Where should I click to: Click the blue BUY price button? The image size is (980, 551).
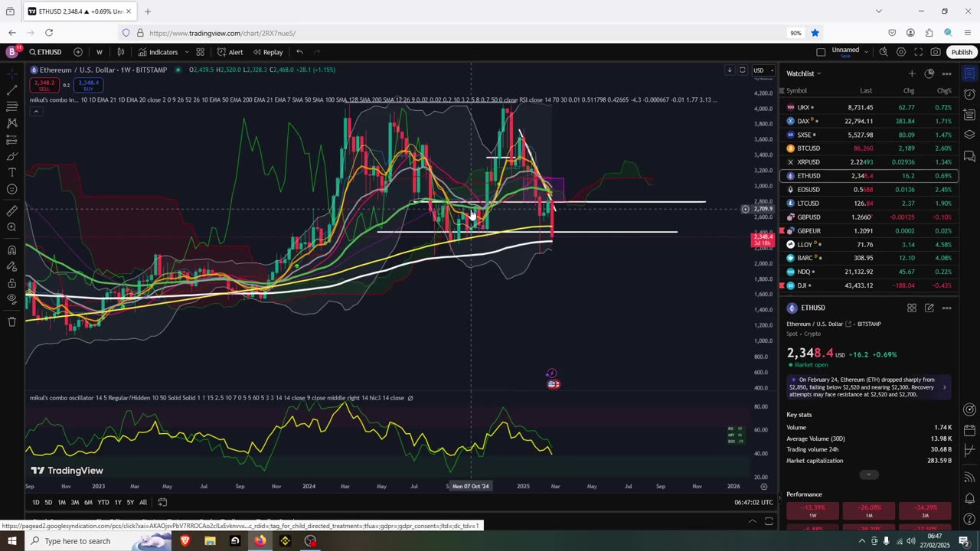(88, 84)
